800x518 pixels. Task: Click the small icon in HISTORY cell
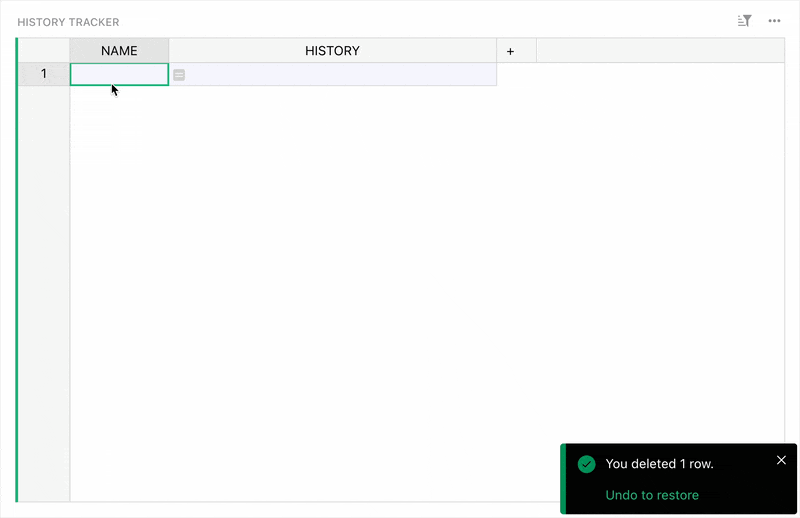click(x=179, y=75)
